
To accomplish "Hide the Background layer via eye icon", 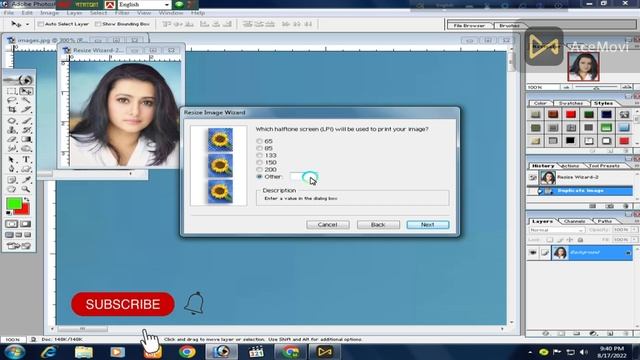I will 533,253.
